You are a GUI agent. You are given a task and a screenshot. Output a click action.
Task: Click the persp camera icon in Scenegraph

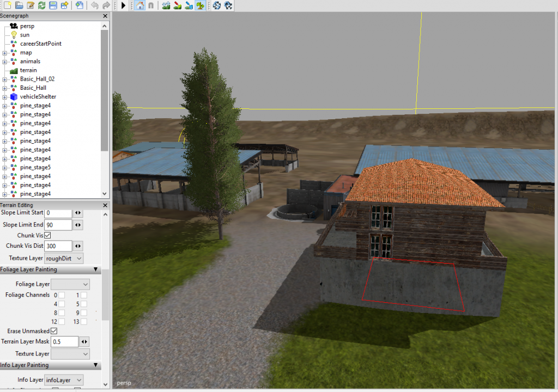point(14,26)
